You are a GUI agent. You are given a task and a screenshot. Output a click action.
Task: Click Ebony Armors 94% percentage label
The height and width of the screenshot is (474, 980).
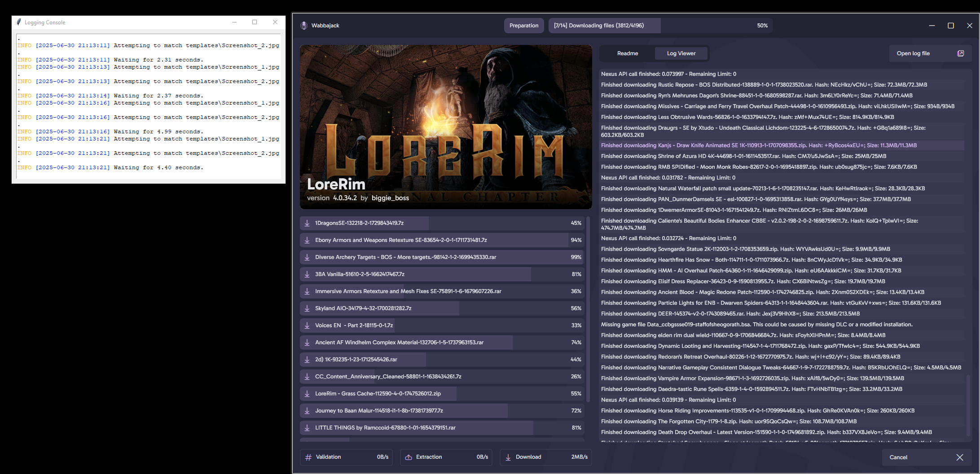click(x=576, y=240)
